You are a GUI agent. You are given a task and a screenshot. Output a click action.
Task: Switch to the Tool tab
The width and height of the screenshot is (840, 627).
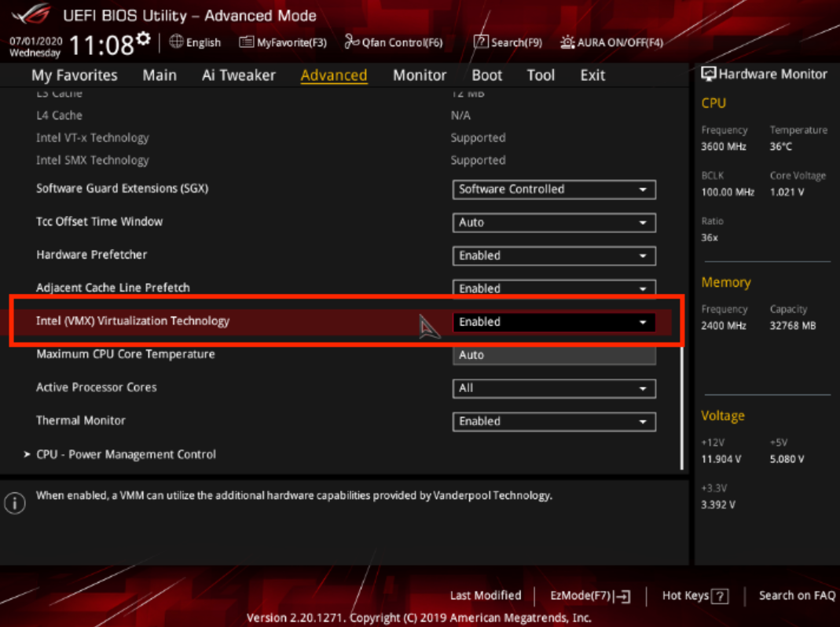tap(541, 75)
